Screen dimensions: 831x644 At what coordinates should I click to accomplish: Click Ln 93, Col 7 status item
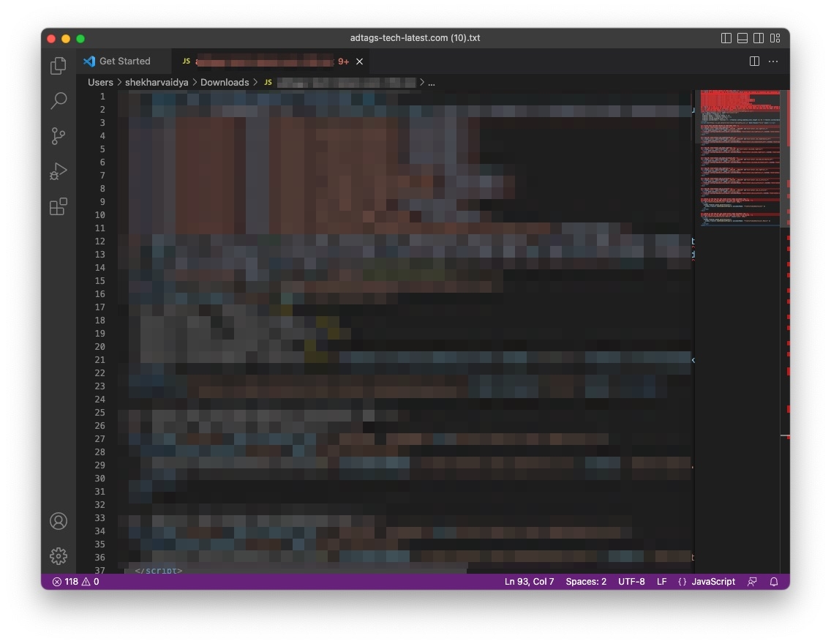pos(529,582)
